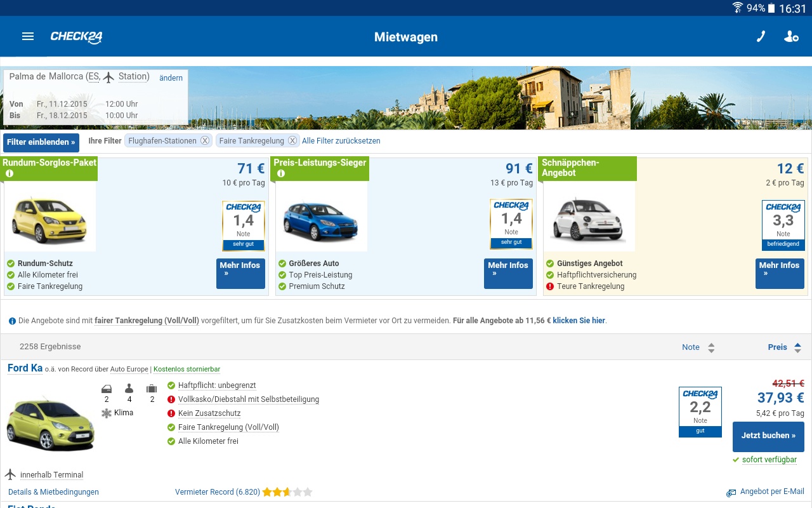Remove the Flughafen-Stationen filter
Image resolution: width=812 pixels, height=508 pixels.
coord(205,141)
